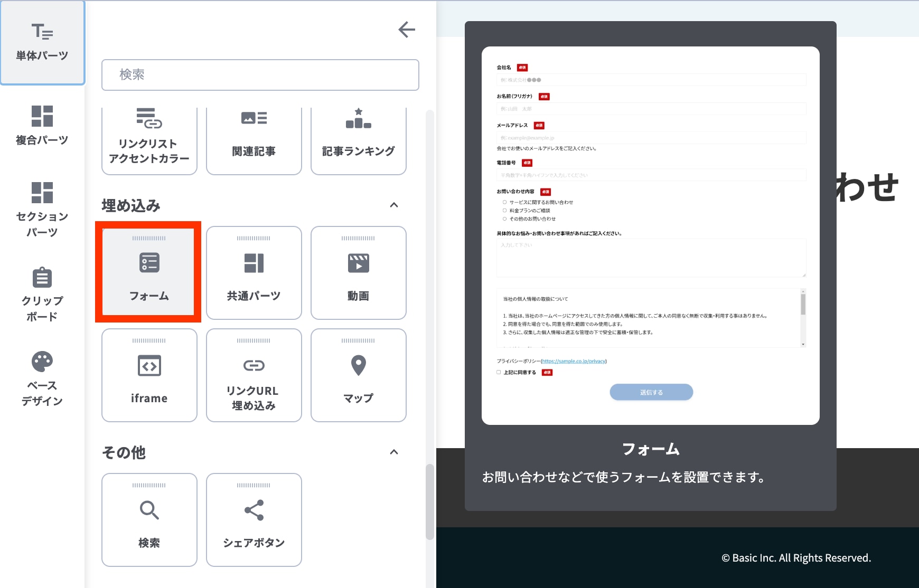Viewport: 919px width, 588px height.
Task: Select 料金プランのご相談 radio option
Action: [504, 211]
